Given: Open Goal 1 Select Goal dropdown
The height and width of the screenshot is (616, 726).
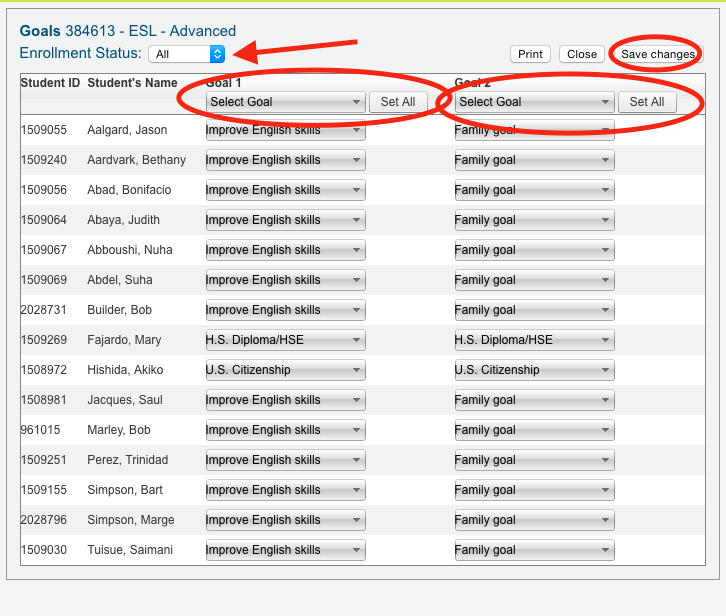Looking at the screenshot, I should tap(285, 102).
